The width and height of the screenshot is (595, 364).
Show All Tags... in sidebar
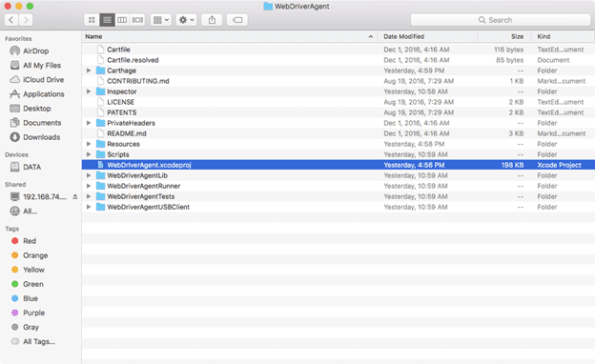point(39,342)
